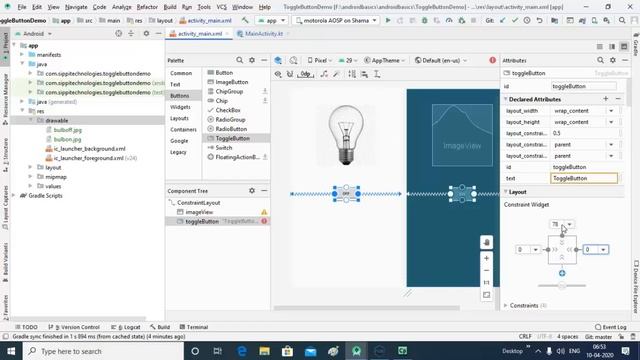Open the Android project view dropdown
Screen dimensions: 640x360
(33, 34)
